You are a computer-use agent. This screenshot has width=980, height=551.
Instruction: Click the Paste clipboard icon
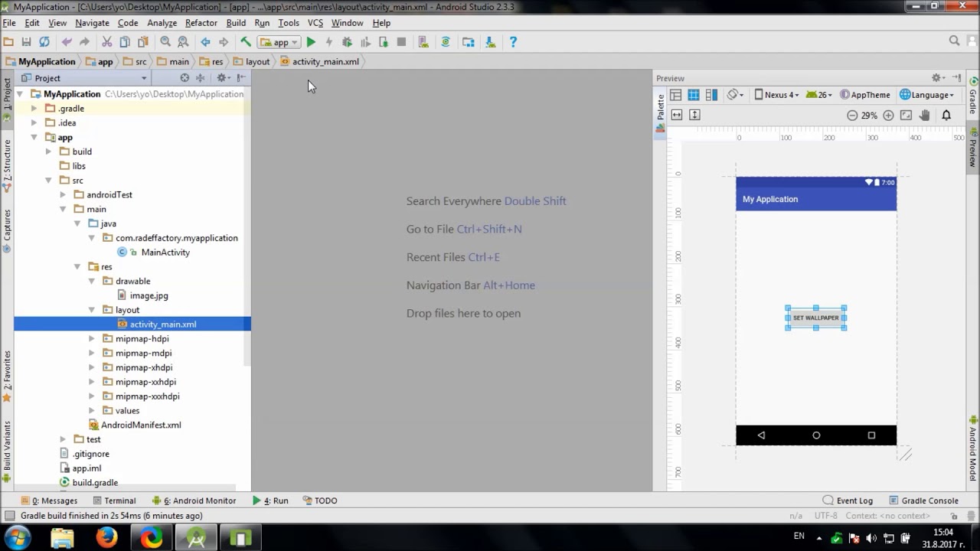tap(142, 42)
